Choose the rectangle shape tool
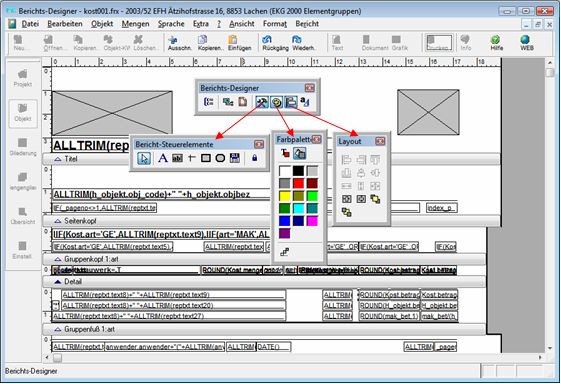The width and height of the screenshot is (561, 384). tap(206, 158)
